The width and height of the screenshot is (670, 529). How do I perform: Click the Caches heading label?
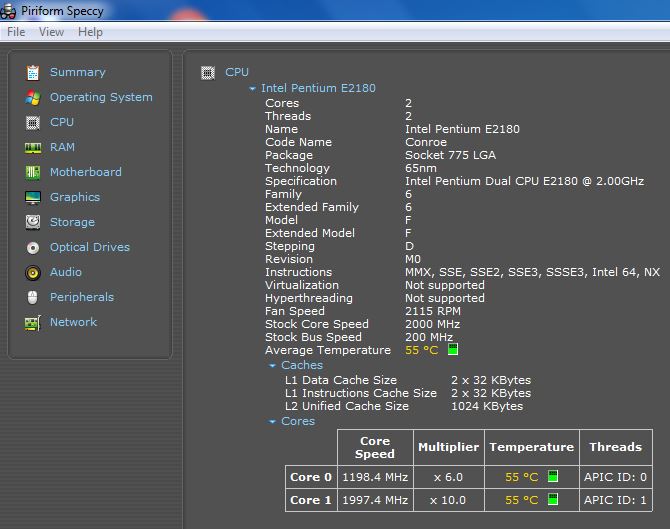pos(302,365)
